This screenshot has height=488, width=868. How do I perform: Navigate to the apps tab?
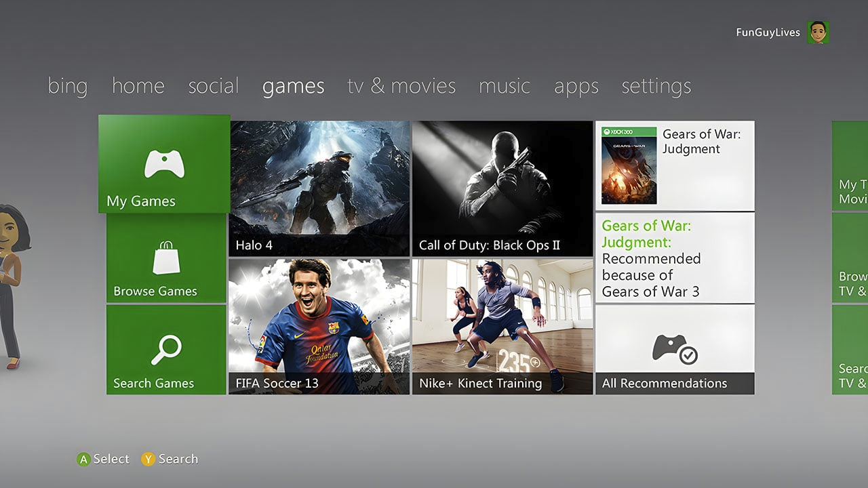coord(576,87)
